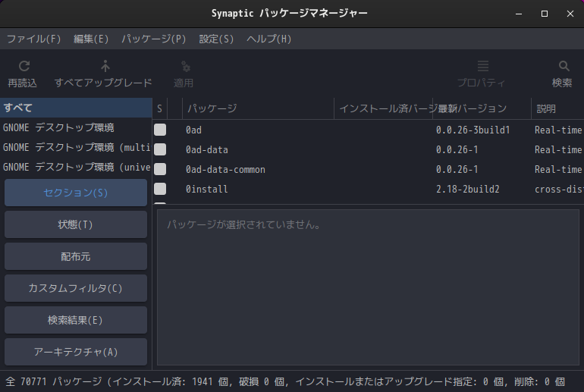Sort by 最新バージョン column header
The image size is (584, 392).
pyautogui.click(x=482, y=108)
